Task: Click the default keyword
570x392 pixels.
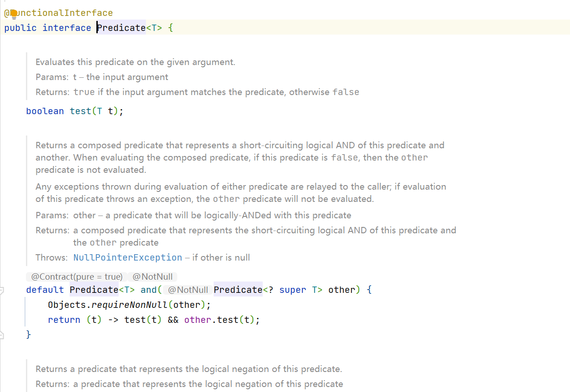Action: (45, 290)
